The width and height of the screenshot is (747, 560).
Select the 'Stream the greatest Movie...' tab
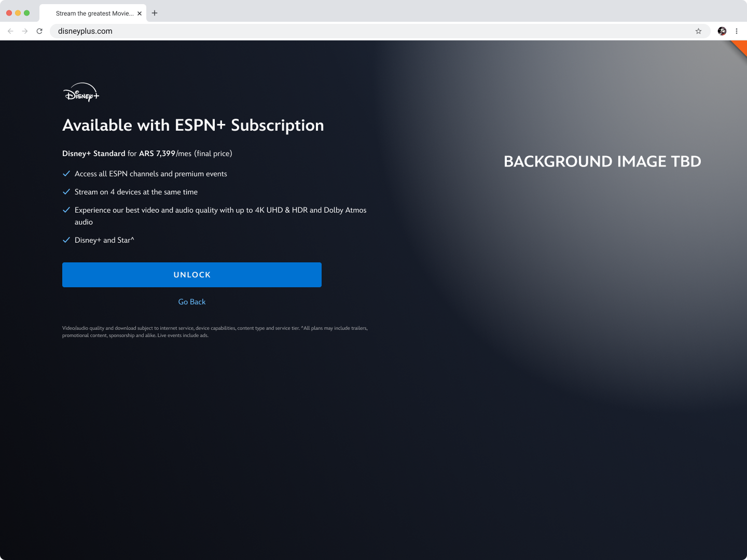(93, 13)
